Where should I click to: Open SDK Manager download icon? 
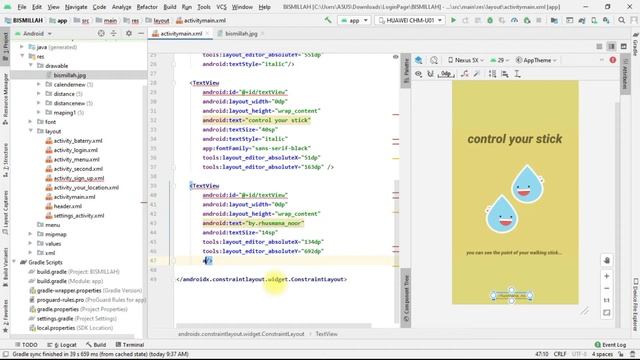pyautogui.click(x=606, y=20)
